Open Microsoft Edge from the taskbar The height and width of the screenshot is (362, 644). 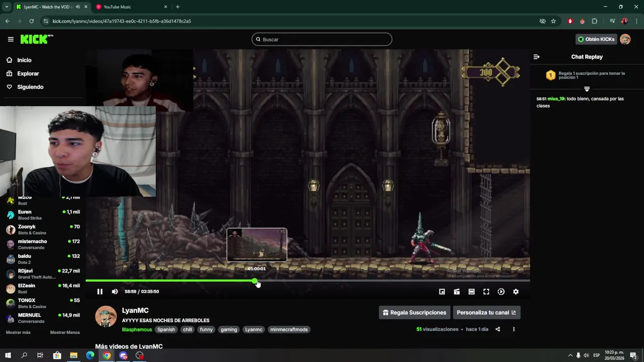coord(90,355)
